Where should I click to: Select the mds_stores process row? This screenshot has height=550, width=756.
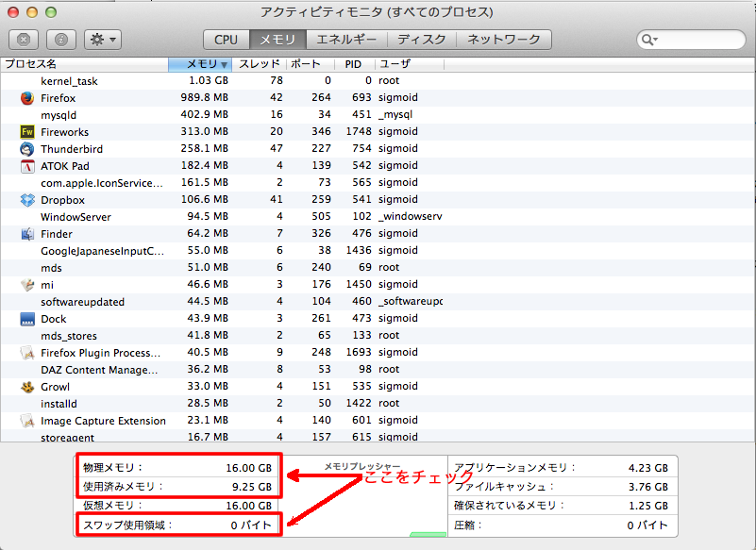[x=378, y=336]
